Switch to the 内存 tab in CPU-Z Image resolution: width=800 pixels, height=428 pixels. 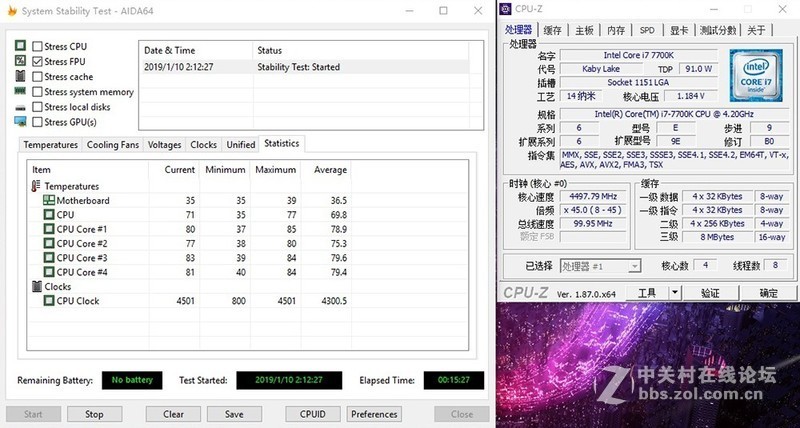(x=616, y=30)
